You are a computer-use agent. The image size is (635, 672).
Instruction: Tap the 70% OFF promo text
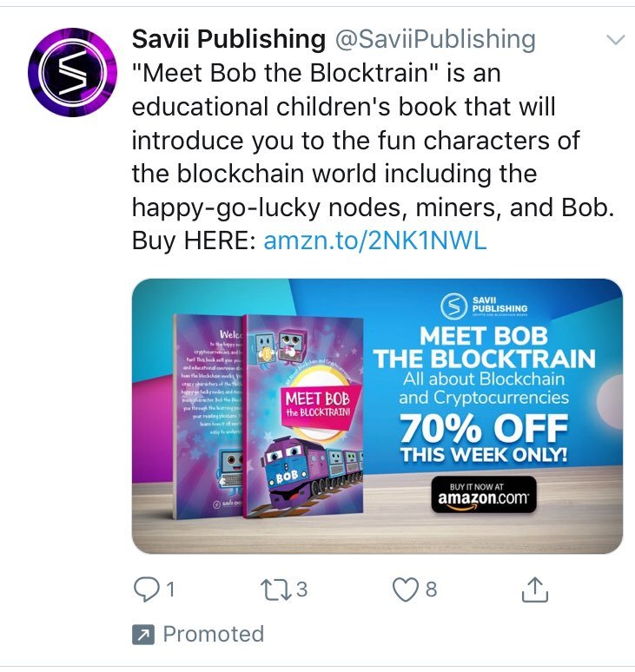484,429
